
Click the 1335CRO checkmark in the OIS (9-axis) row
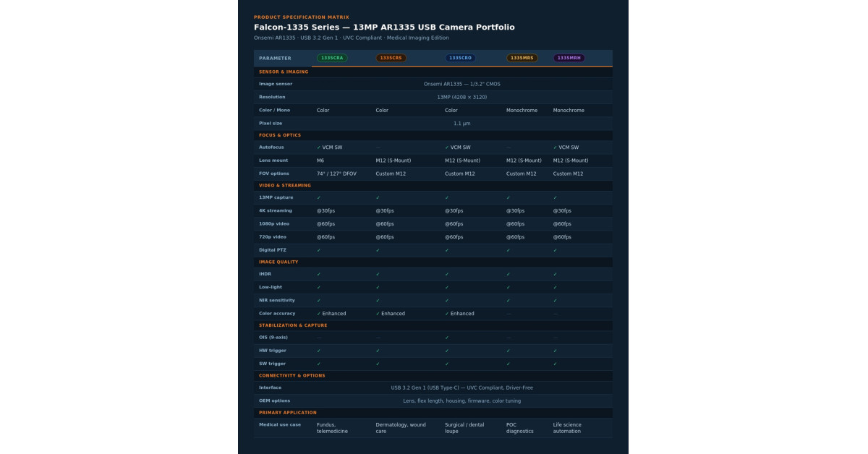[x=447, y=338]
